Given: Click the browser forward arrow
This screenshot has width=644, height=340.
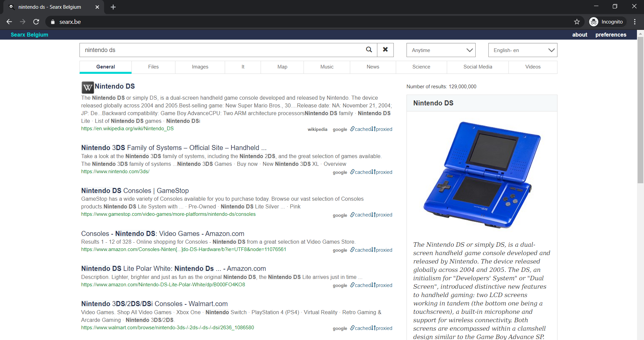Looking at the screenshot, I should (x=22, y=22).
